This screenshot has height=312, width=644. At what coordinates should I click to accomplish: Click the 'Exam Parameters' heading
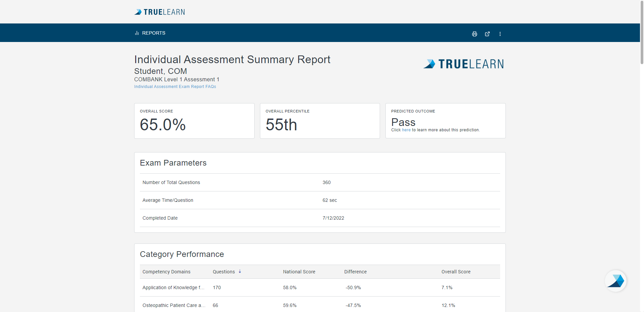point(173,163)
